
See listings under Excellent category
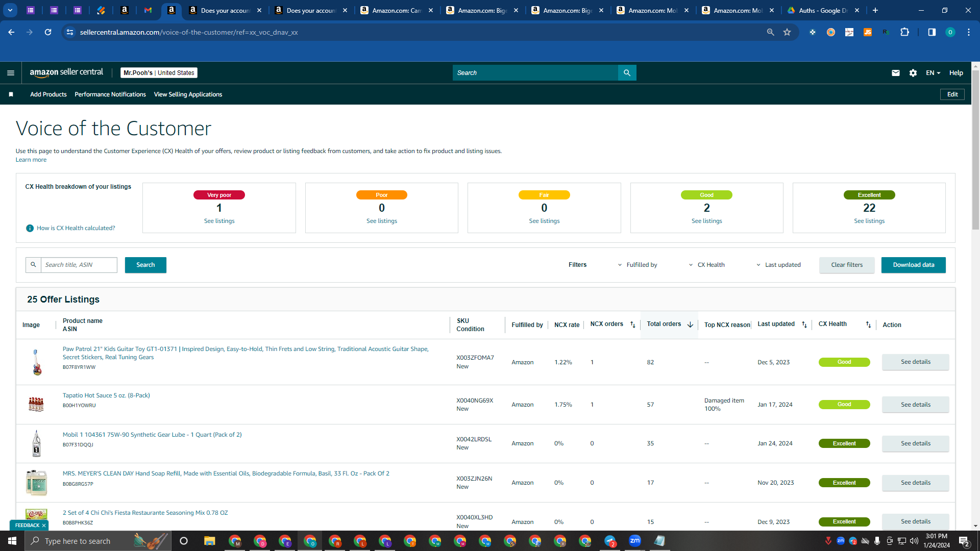(x=869, y=221)
